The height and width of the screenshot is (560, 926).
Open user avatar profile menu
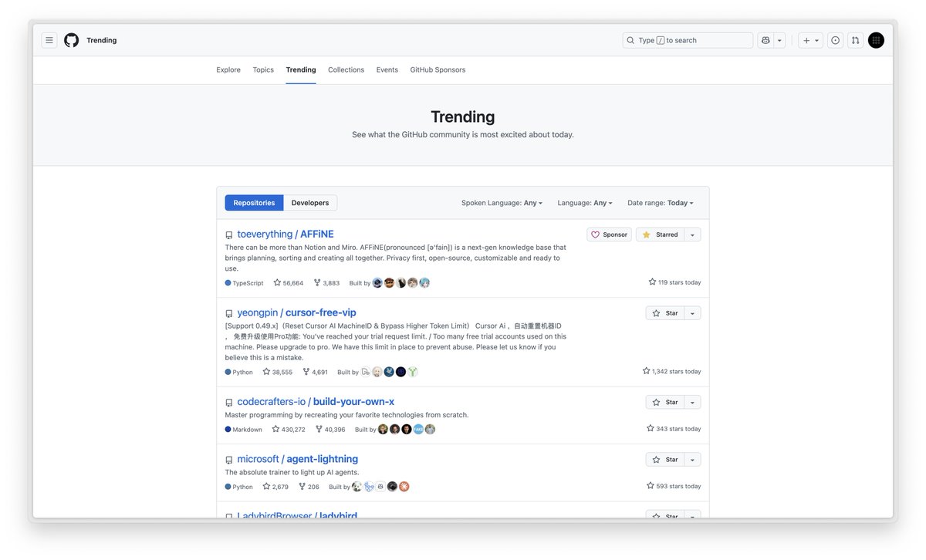tap(876, 40)
